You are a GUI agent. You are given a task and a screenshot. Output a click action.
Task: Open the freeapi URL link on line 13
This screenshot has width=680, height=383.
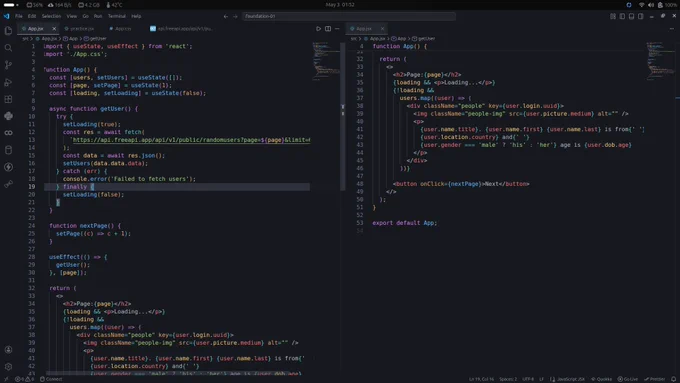point(191,140)
